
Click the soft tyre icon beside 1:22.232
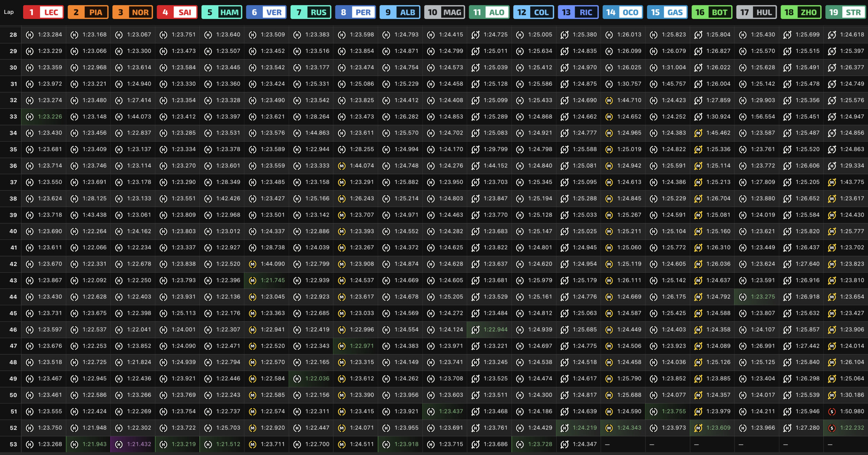coord(831,428)
